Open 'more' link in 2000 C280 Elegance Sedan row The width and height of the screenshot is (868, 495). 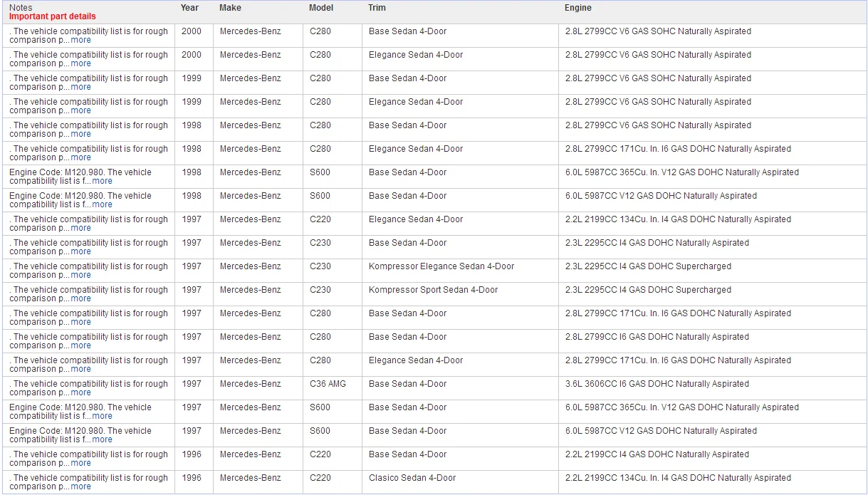[80, 63]
